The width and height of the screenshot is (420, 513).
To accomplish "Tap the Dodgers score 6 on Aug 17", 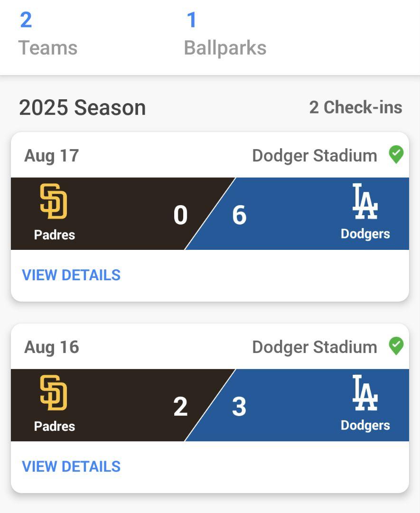I will click(x=239, y=215).
